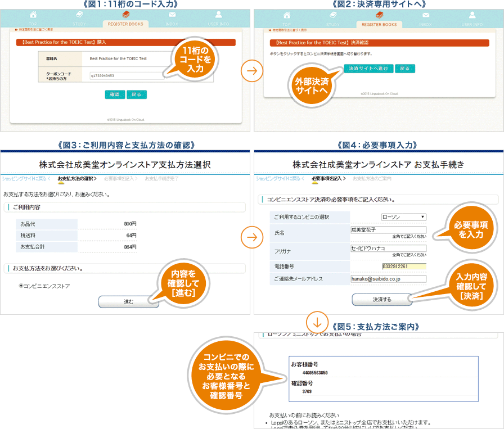Click the メールアドレス email input field
504x429 pixels.
pyautogui.click(x=388, y=279)
